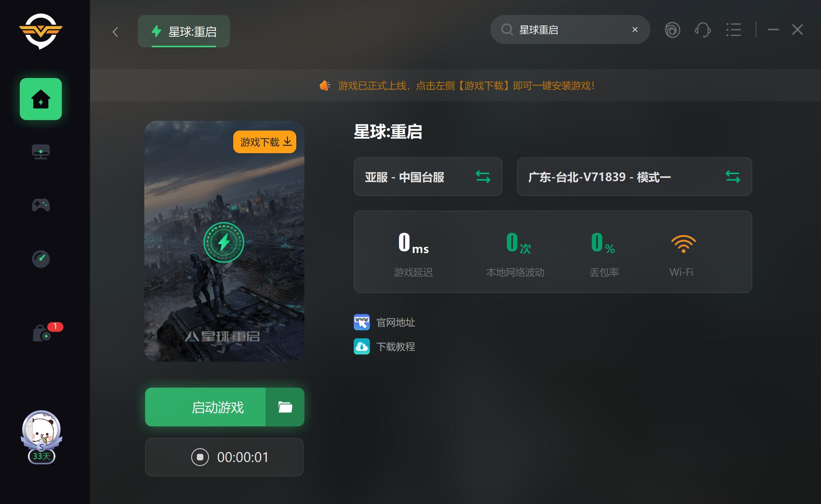Open the boost list icon near minimize
The image size is (821, 504).
tap(734, 30)
